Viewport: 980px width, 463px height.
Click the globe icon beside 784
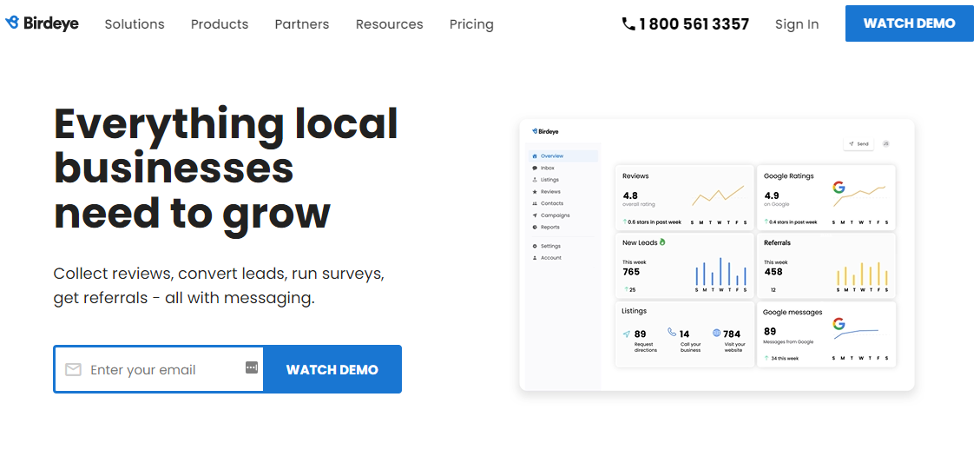pyautogui.click(x=716, y=333)
